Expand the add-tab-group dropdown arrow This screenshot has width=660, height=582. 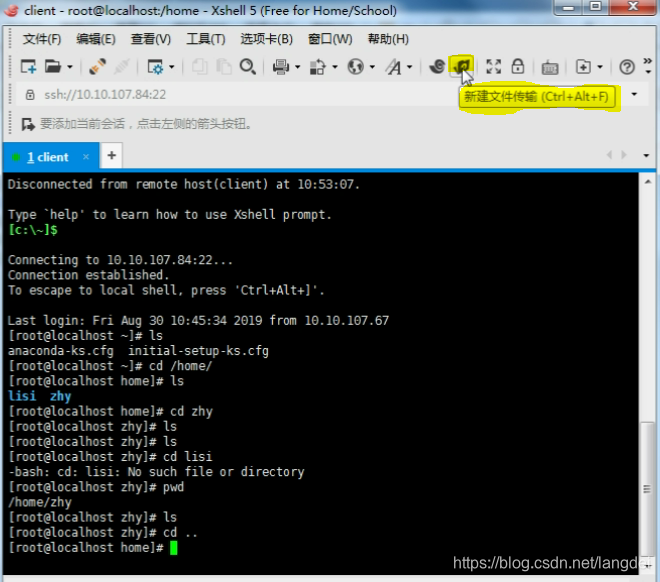600,67
